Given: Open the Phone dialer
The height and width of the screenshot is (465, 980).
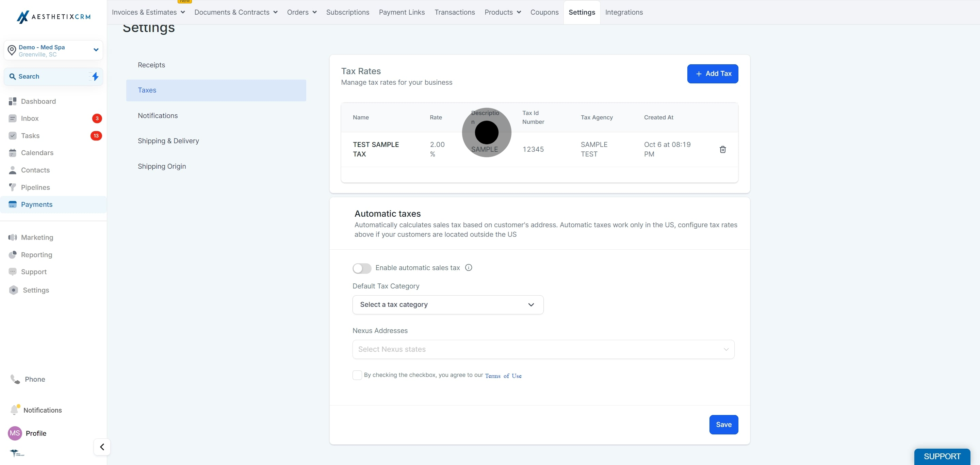Looking at the screenshot, I should [35, 379].
